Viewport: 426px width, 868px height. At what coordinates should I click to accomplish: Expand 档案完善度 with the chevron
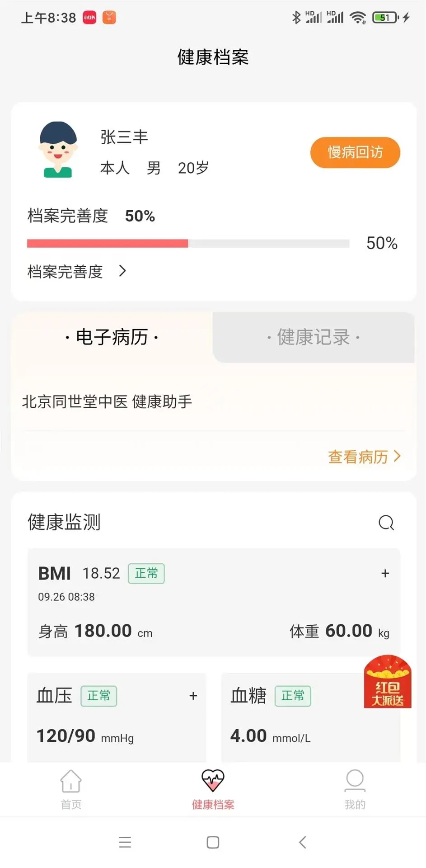pos(122,271)
